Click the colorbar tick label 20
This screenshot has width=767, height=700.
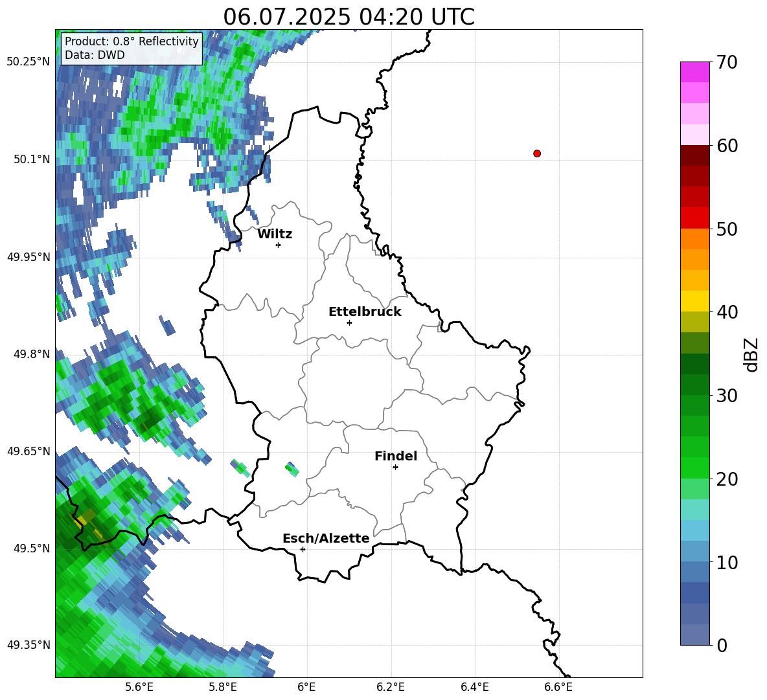727,479
